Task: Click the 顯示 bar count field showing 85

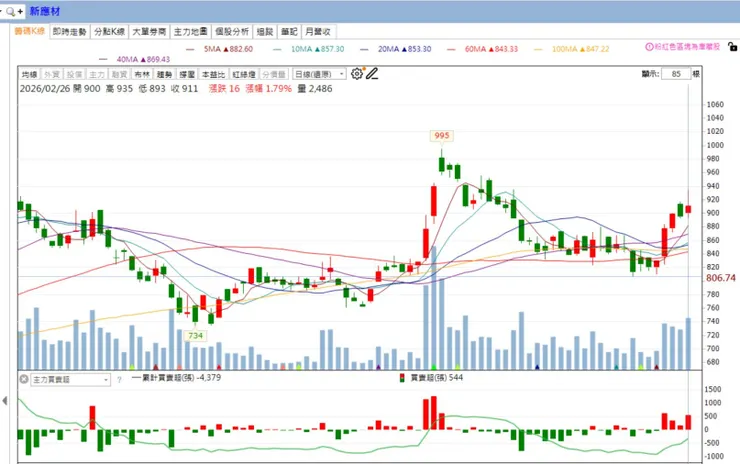Action: 676,74
